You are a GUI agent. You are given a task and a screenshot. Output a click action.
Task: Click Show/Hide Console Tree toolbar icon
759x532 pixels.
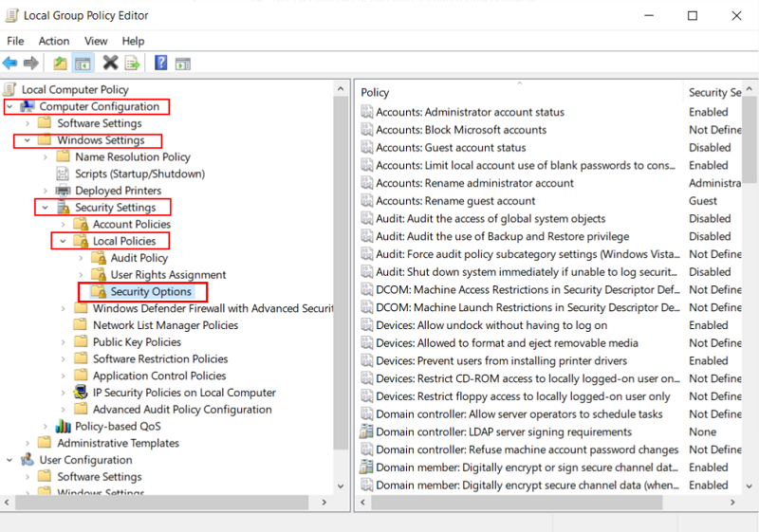(x=83, y=64)
